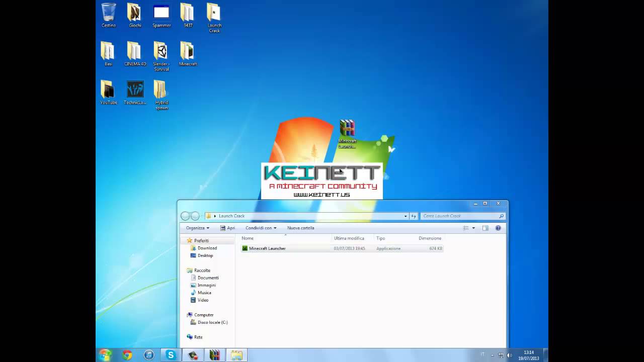Click the Cerca Launch Crack search field
644x362 pixels.
pyautogui.click(x=463, y=216)
